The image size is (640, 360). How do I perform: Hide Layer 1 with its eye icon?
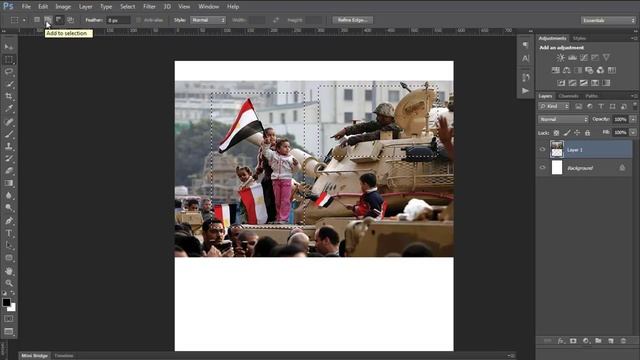542,149
